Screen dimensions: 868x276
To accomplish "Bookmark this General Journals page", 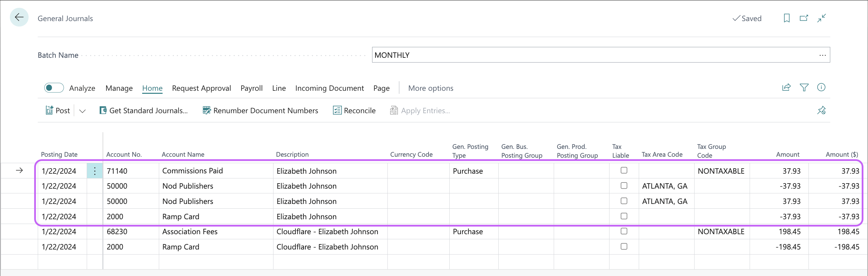I will [x=786, y=18].
